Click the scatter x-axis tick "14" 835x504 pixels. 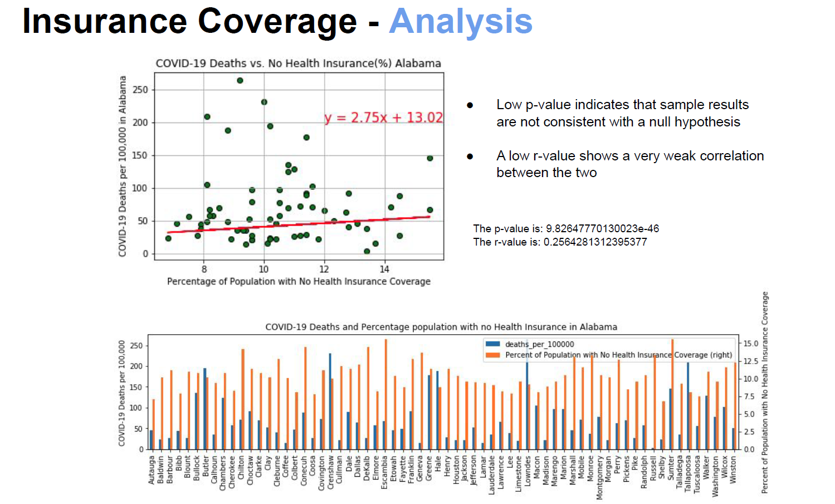[x=384, y=269]
